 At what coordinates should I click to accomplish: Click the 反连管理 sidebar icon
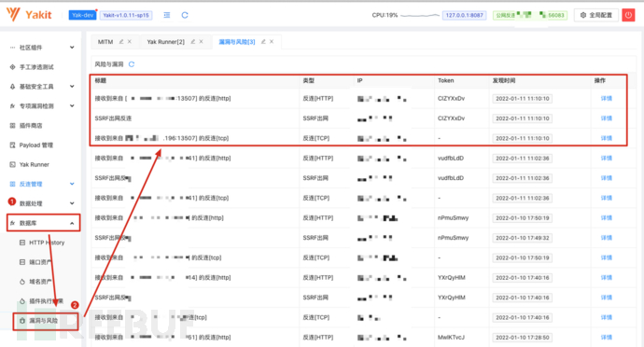click(x=12, y=184)
